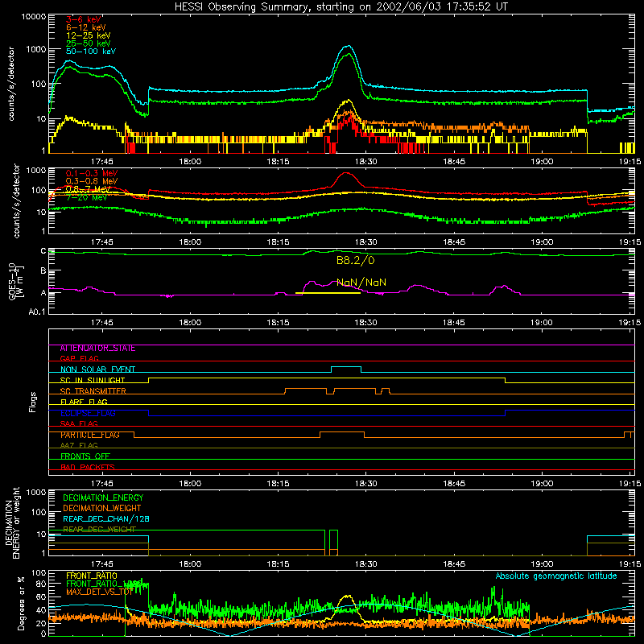Click the FLARE_FLAG label
The width and height of the screenshot is (644, 644).
click(84, 402)
